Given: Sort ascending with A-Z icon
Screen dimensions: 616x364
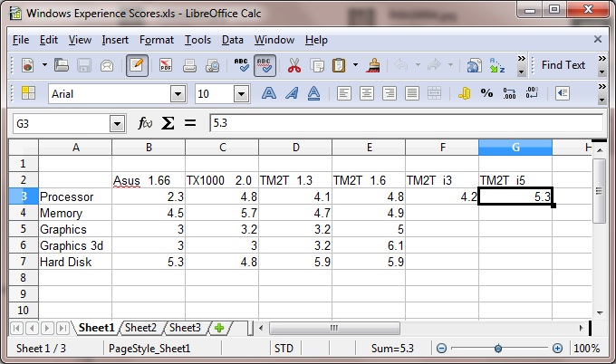Looking at the screenshot, I should click(x=497, y=65).
